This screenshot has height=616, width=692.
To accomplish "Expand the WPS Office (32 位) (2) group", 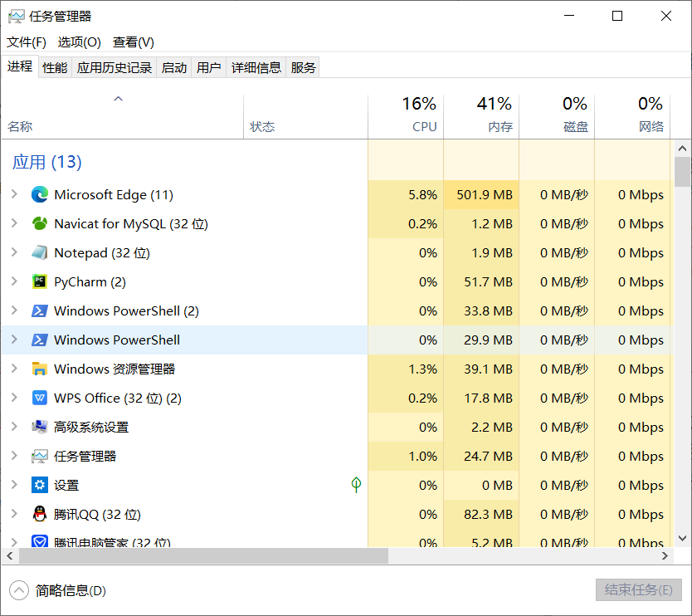I will tap(14, 398).
